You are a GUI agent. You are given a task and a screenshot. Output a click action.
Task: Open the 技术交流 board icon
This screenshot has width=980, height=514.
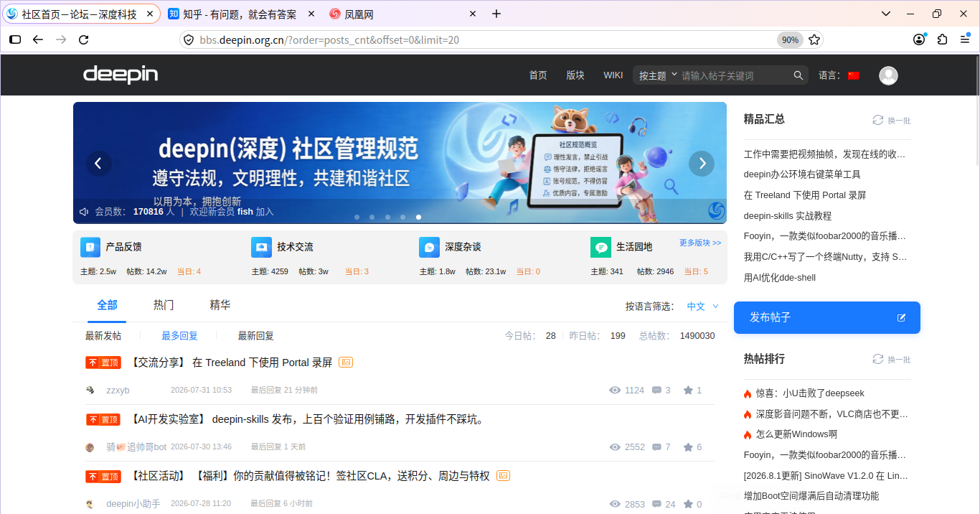pos(261,247)
